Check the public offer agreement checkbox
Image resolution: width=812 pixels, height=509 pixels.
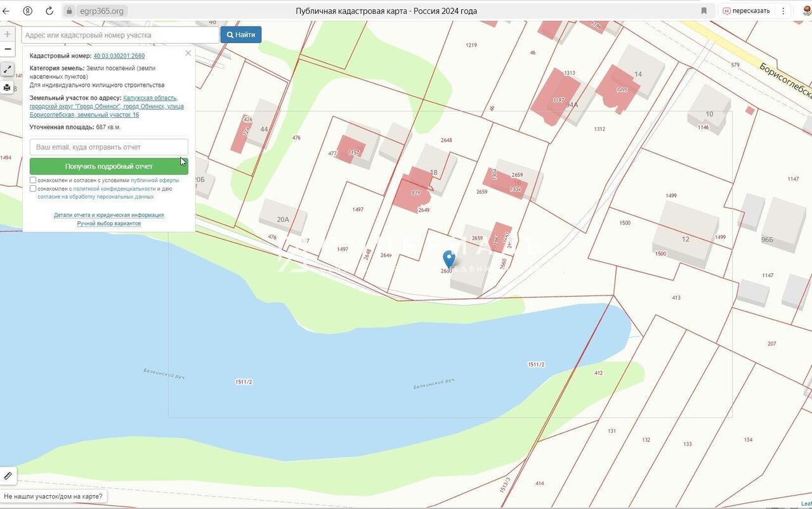33,181
